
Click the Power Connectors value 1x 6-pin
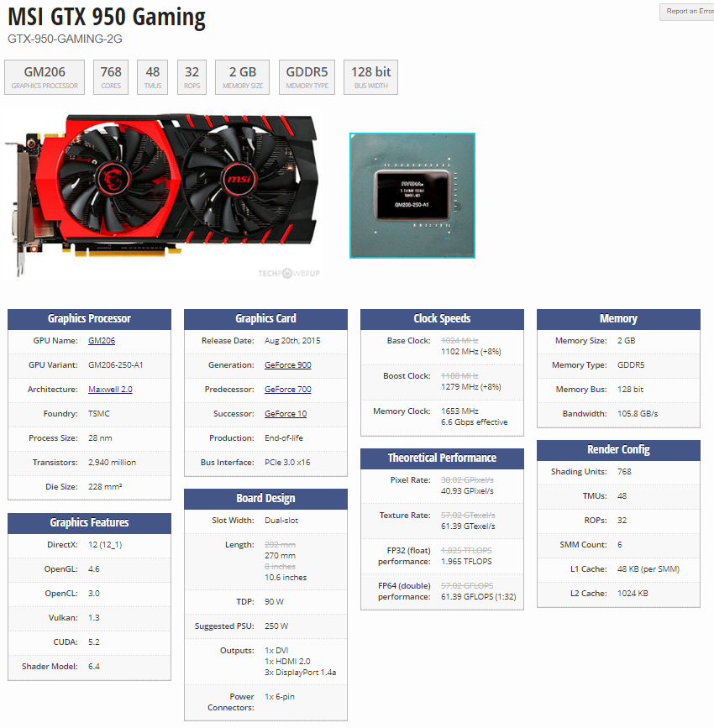[279, 697]
